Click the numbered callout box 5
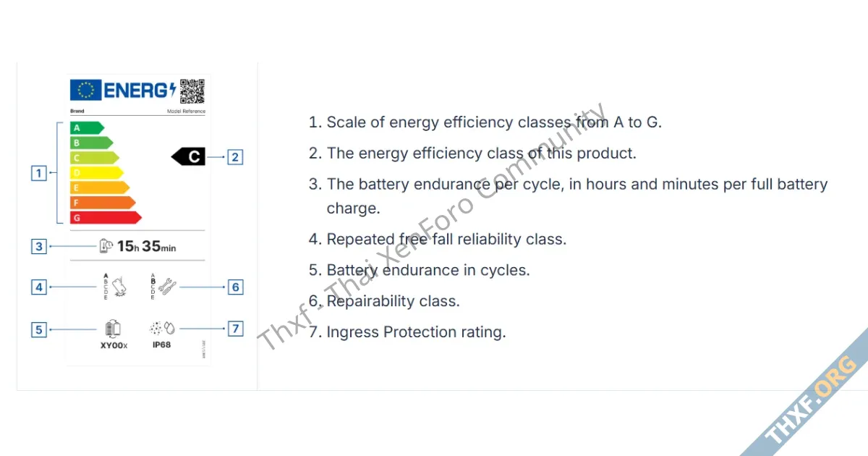This screenshot has height=456, width=868. point(39,330)
